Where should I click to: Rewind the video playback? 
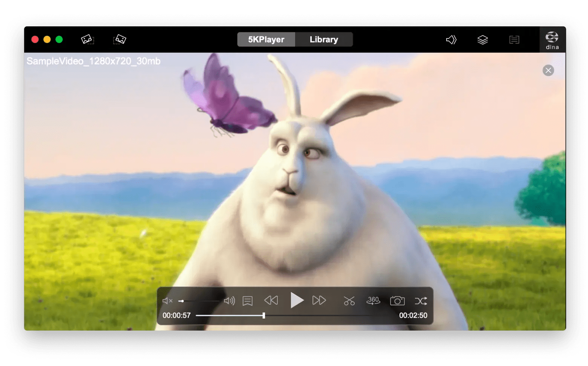271,300
